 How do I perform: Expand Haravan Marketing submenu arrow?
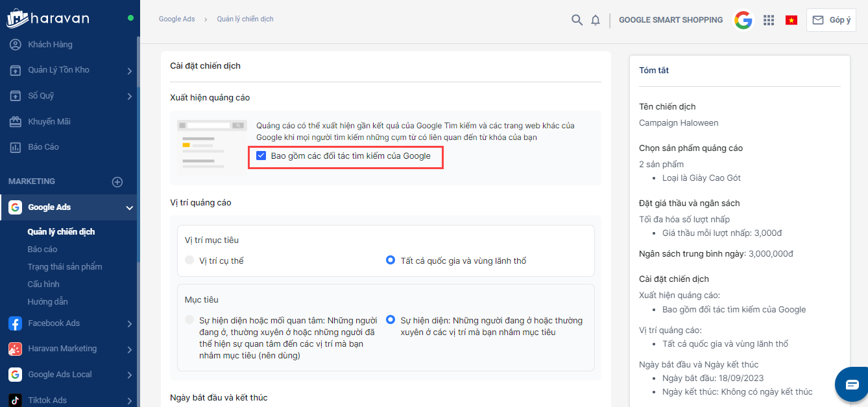pos(130,349)
